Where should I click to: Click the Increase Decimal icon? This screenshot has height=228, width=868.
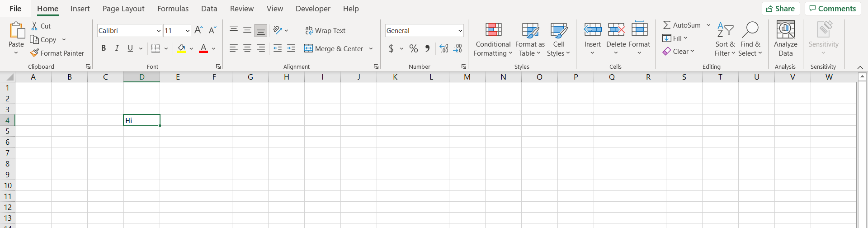444,48
